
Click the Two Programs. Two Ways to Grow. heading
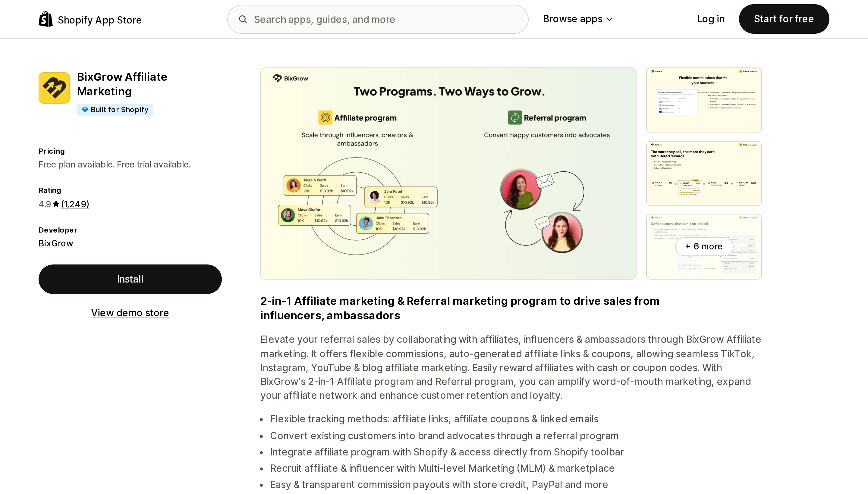point(449,92)
